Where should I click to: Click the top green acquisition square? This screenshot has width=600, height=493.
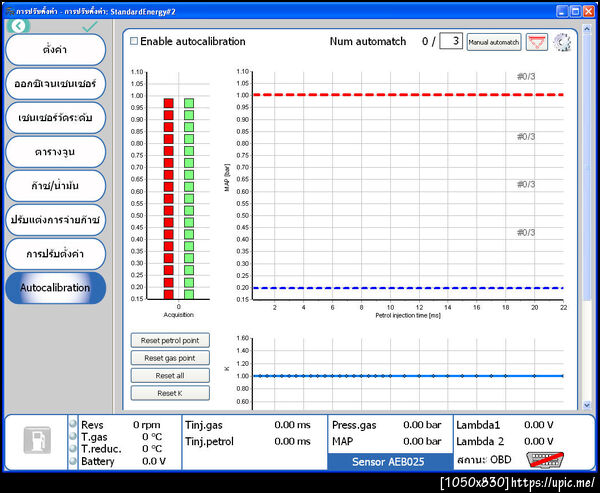(x=189, y=103)
